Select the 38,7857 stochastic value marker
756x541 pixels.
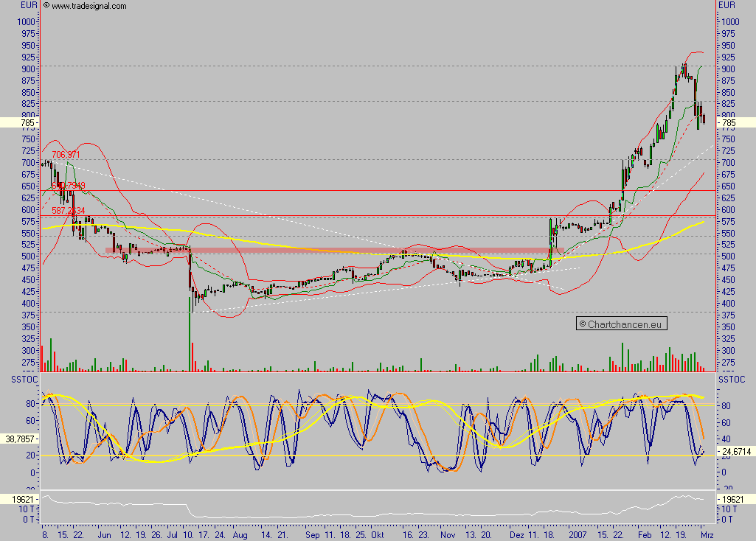pyautogui.click(x=20, y=440)
